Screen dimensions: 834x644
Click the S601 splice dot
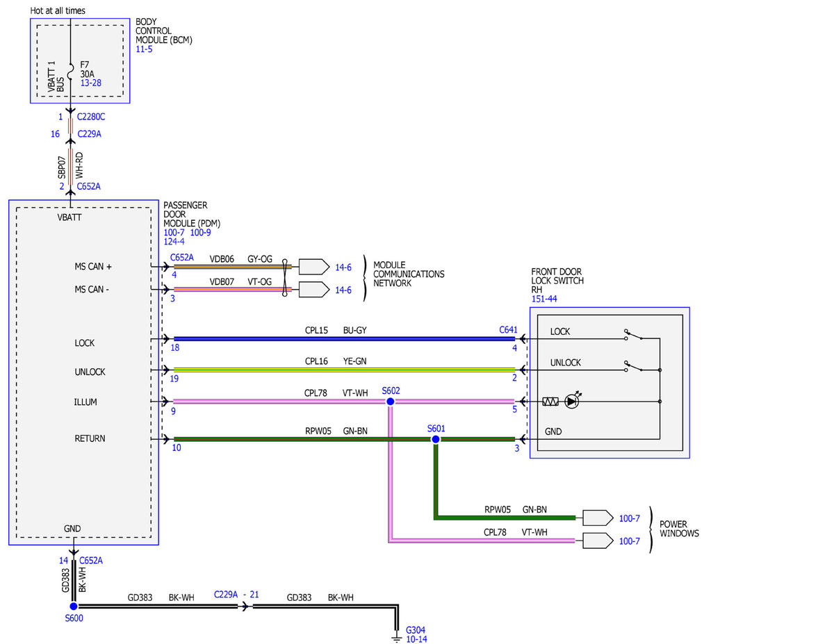[x=436, y=439]
